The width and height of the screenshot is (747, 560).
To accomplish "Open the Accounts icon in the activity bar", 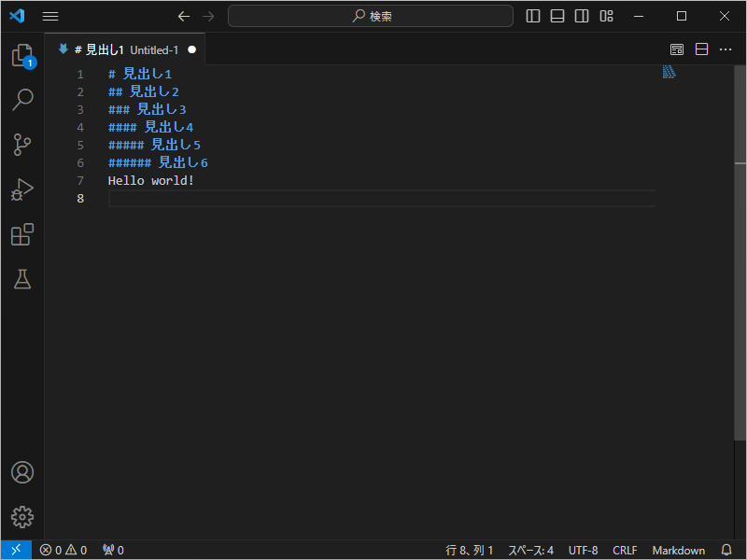I will (22, 472).
